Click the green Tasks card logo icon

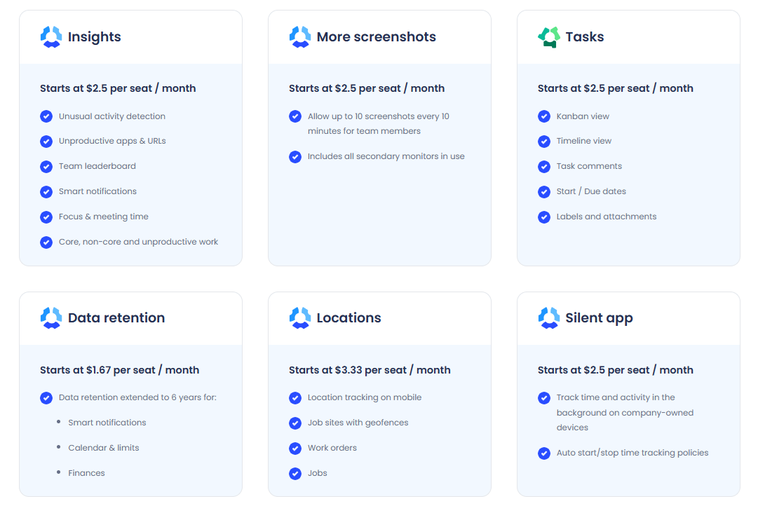549,37
